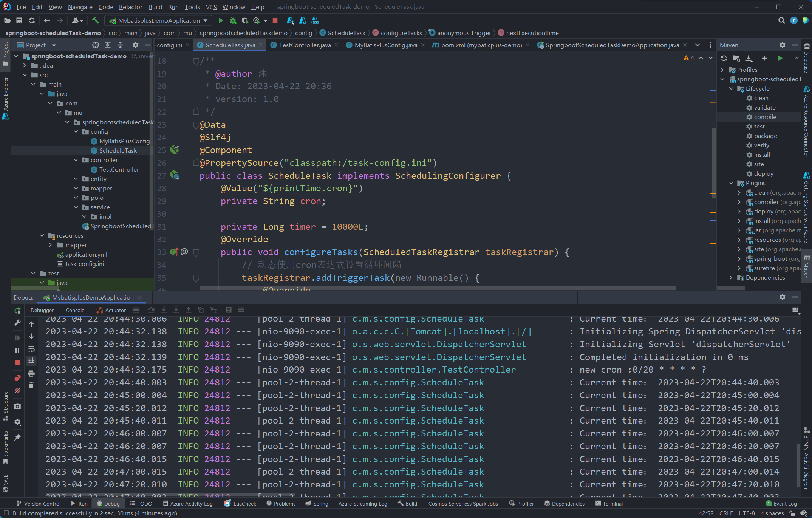This screenshot has height=518, width=812.
Task: Stop the application via top toolbar red square
Action: pyautogui.click(x=275, y=20)
